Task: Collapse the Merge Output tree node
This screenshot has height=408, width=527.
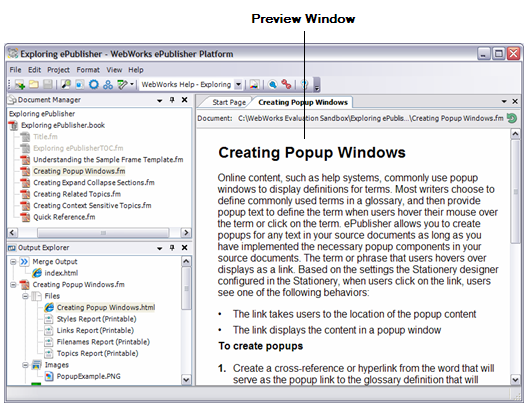Action: tap(13, 261)
